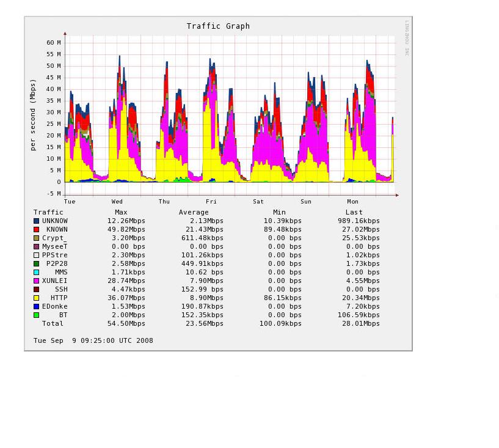499x448 pixels.
Task: Click the magenta XUNLEI legend swatch
Action: [x=37, y=281]
